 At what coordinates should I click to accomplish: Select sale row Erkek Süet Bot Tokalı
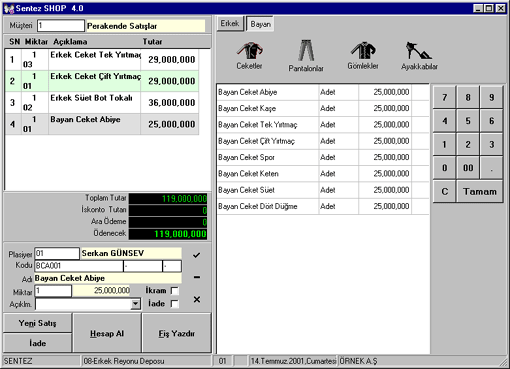(102, 103)
